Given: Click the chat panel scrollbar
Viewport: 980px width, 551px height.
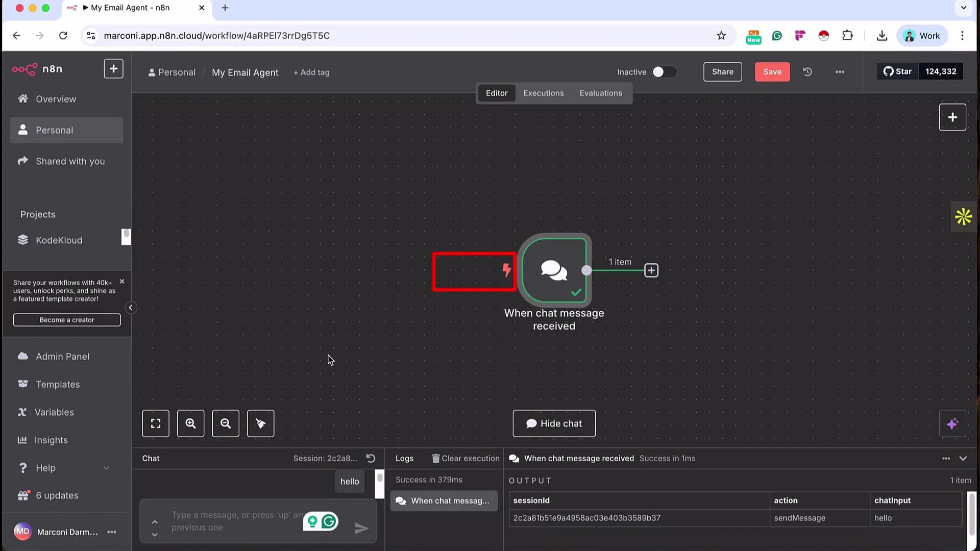Looking at the screenshot, I should (x=380, y=485).
